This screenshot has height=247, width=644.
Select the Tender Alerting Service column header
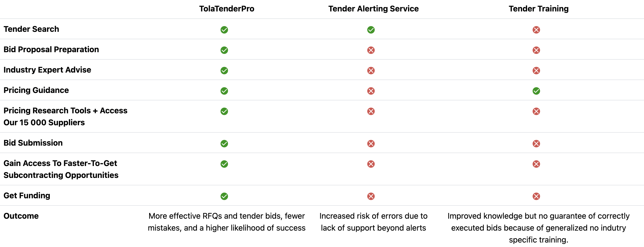373,9
